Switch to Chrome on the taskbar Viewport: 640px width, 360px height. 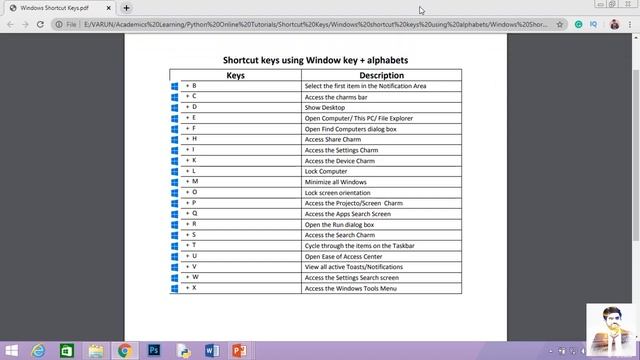click(x=125, y=351)
